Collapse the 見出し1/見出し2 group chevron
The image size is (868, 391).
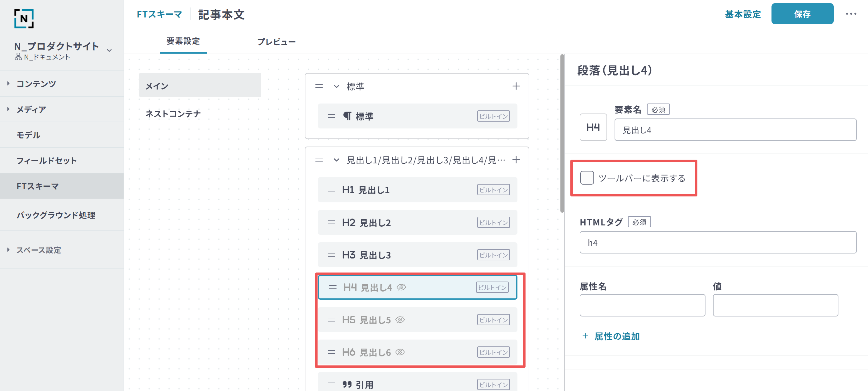click(336, 160)
